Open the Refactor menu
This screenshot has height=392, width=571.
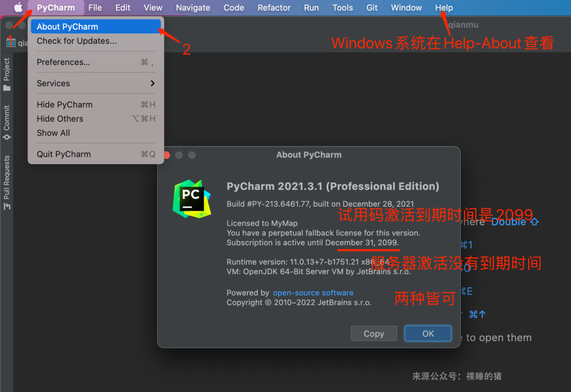(274, 7)
